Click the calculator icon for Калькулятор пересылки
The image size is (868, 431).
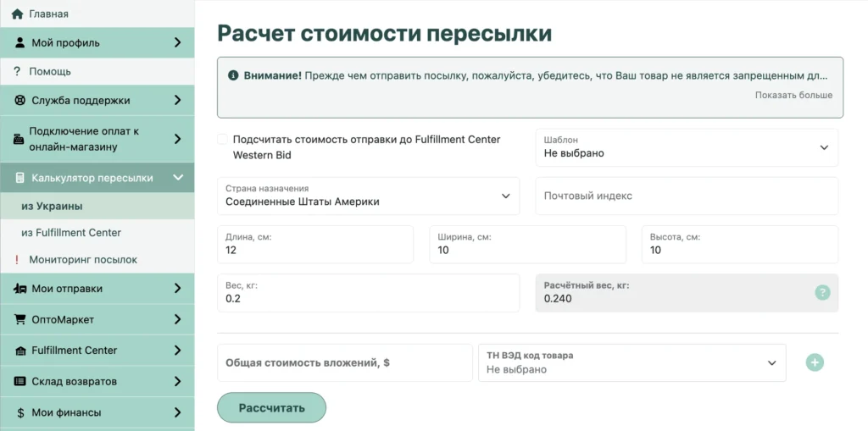click(x=20, y=178)
